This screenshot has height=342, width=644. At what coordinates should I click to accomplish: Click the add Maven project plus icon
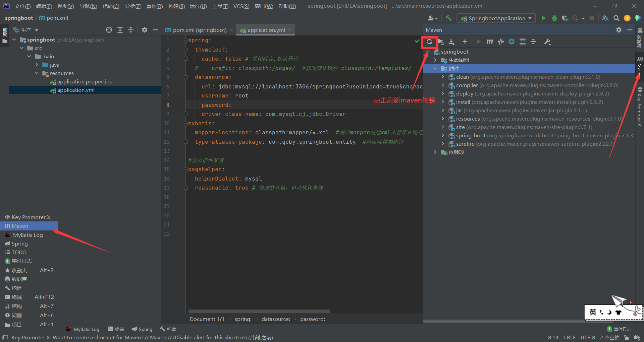(x=465, y=42)
